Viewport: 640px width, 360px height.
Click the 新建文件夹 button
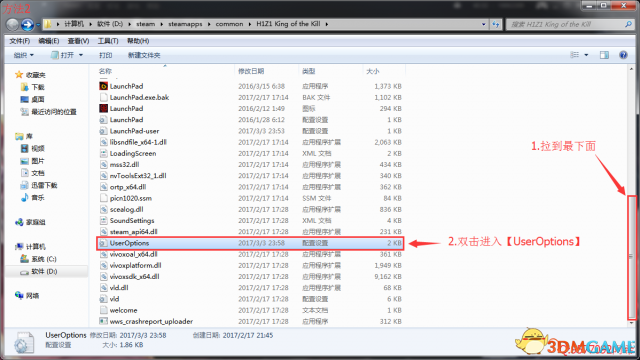pyautogui.click(x=144, y=55)
